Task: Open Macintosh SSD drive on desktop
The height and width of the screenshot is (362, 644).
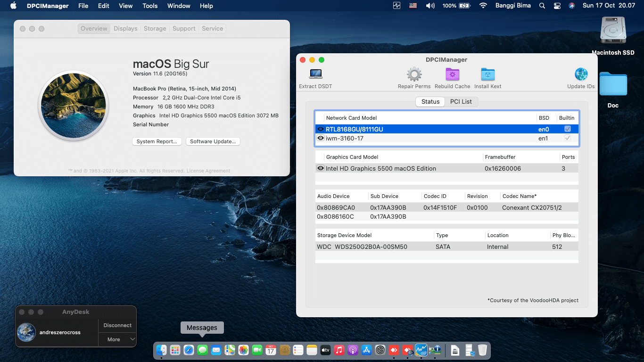Action: [613, 35]
